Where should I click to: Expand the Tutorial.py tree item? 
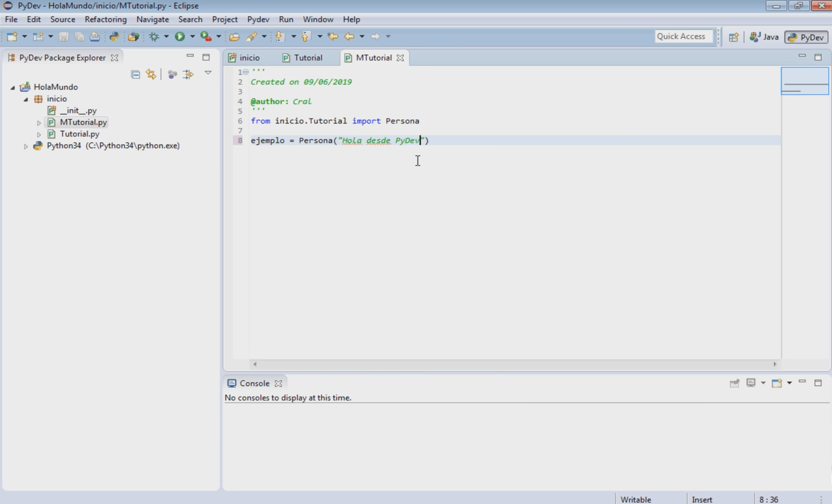click(38, 134)
